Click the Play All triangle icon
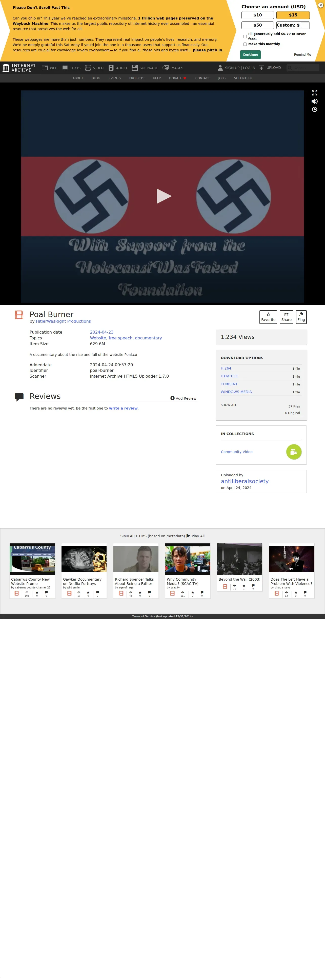Screen dimensions: 325x980 pyautogui.click(x=188, y=536)
